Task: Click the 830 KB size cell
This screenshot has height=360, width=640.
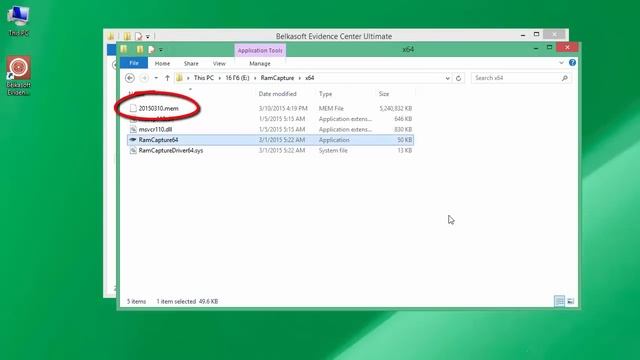Action: point(403,129)
